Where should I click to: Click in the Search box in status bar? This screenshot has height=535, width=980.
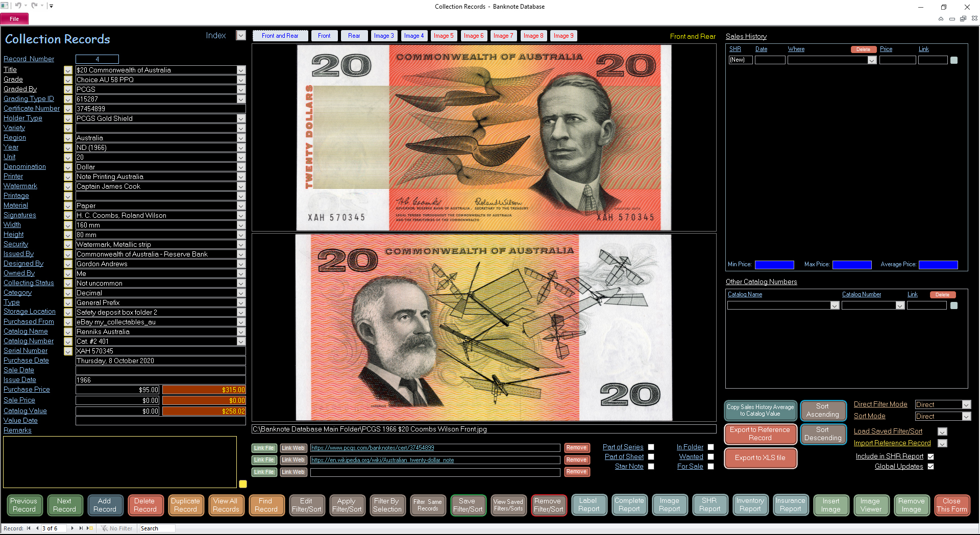click(x=157, y=528)
